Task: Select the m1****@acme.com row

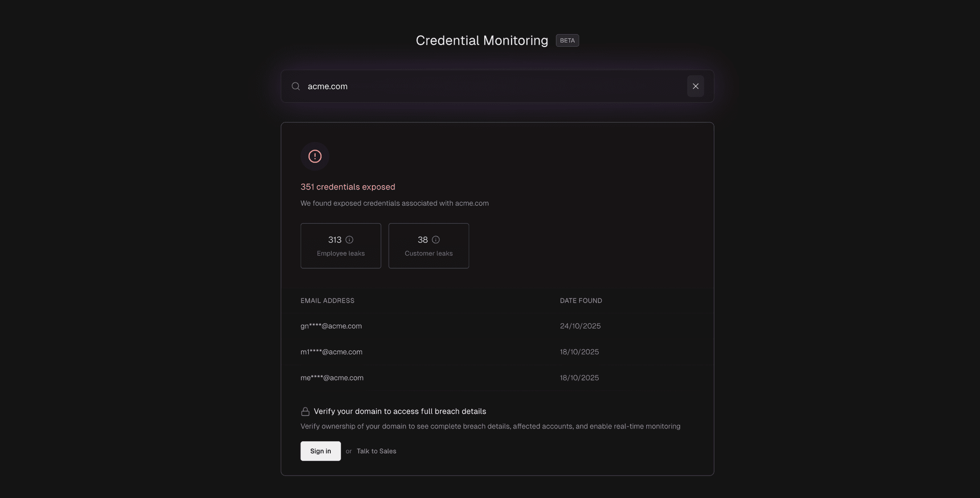Action: click(x=331, y=352)
